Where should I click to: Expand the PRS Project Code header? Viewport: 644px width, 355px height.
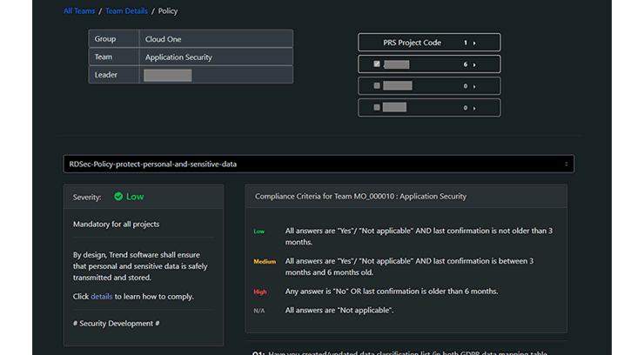[413, 43]
